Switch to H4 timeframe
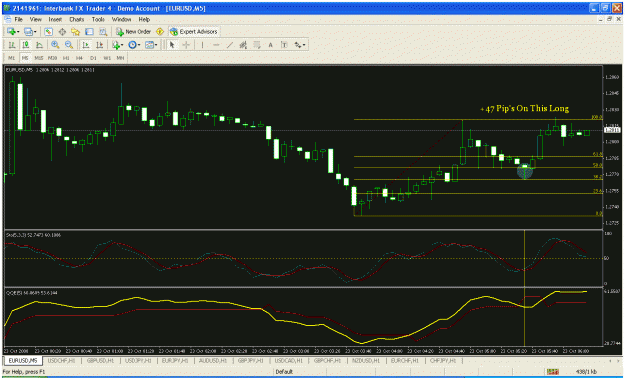This screenshot has width=625, height=378. (79, 58)
